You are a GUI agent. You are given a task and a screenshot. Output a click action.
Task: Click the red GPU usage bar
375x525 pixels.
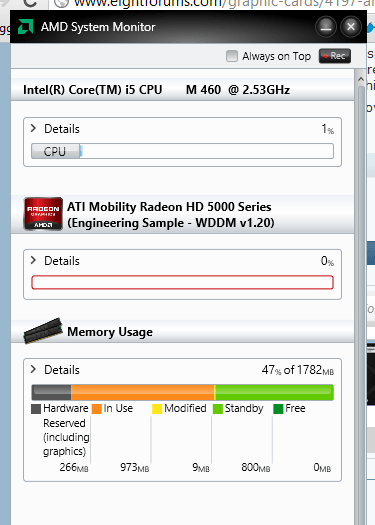[182, 282]
